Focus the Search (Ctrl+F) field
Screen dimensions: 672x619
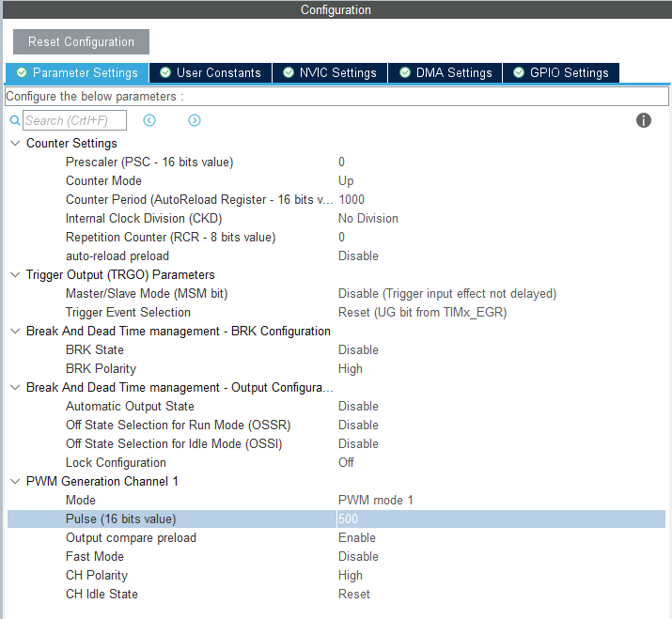pos(74,120)
